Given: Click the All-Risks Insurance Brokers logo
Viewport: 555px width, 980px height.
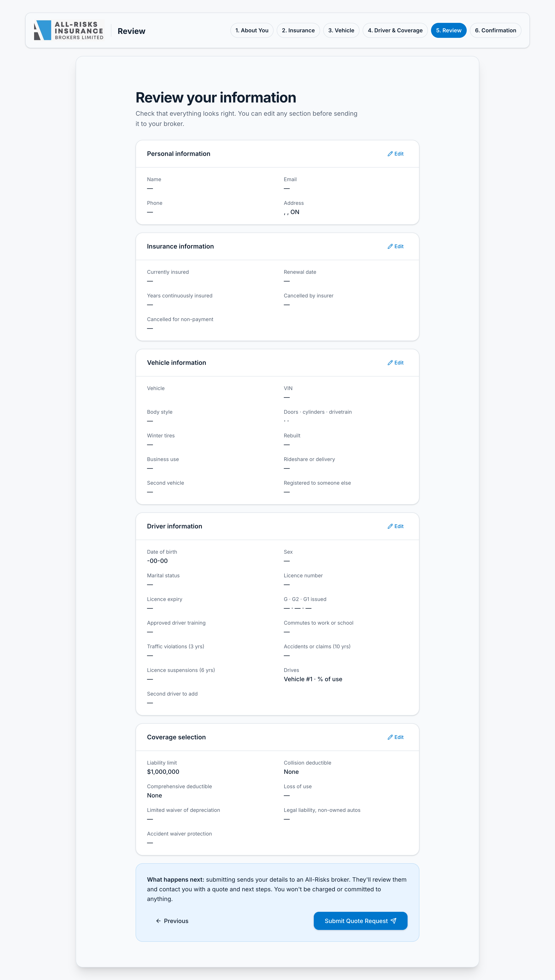Looking at the screenshot, I should click(69, 30).
